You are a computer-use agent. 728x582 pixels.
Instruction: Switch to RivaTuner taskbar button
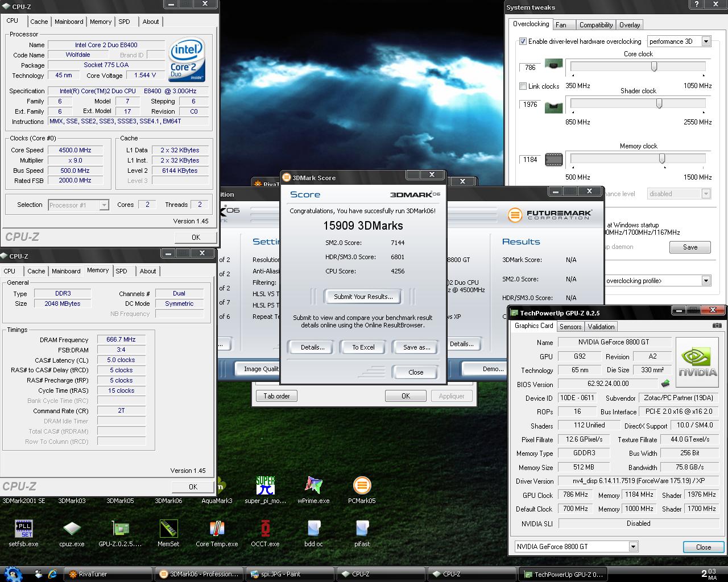tap(107, 574)
